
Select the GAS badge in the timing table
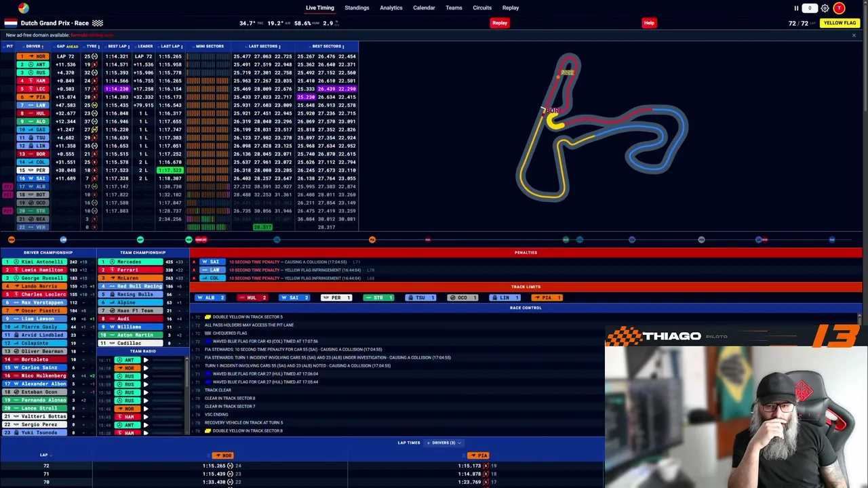(x=33, y=129)
